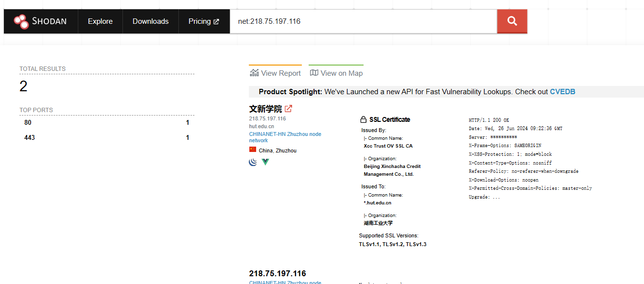Open the Explore menu item
Viewport: 644px width, 284px height.
click(x=100, y=21)
